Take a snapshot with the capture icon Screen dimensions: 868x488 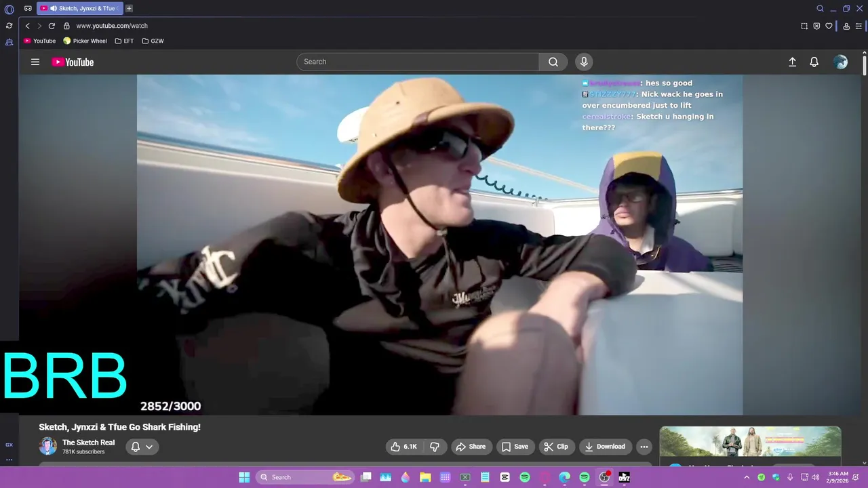[x=804, y=26]
